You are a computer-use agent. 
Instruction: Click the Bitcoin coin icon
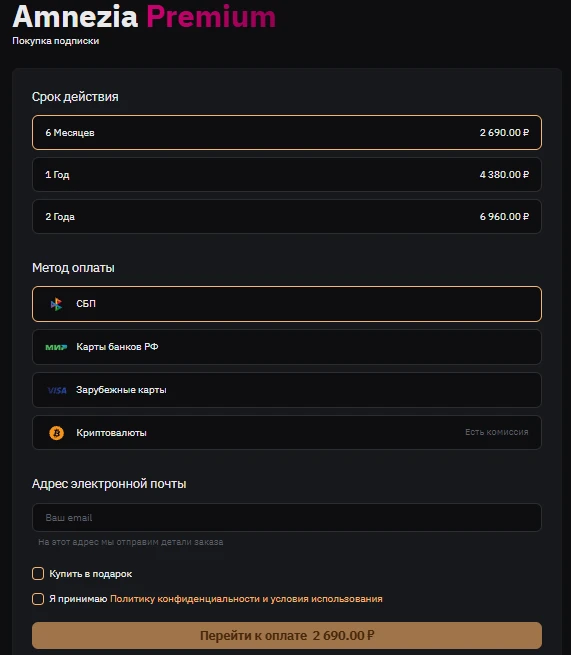point(56,433)
